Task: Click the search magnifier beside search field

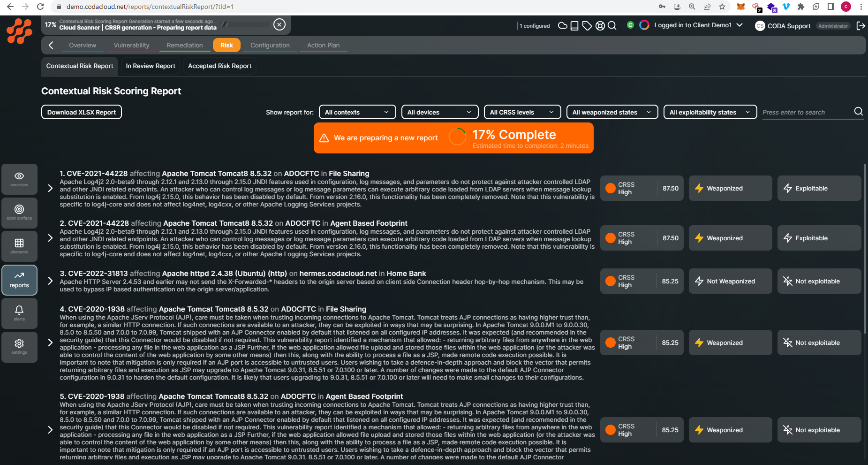Action: coord(858,112)
